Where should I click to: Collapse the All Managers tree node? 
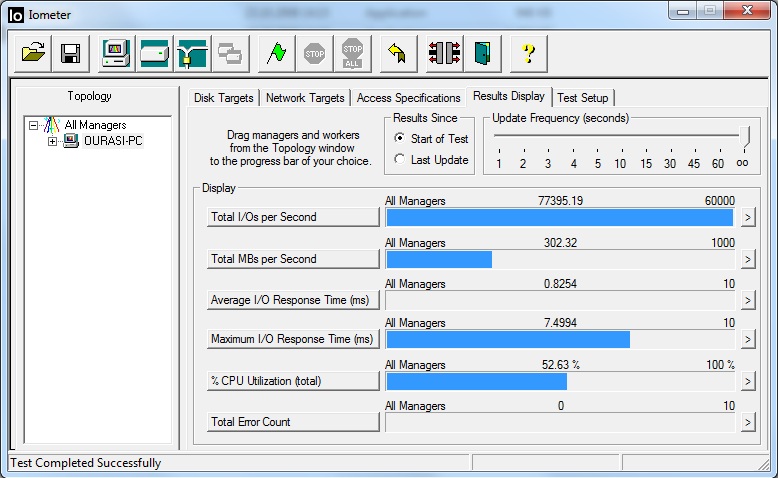pyautogui.click(x=33, y=125)
